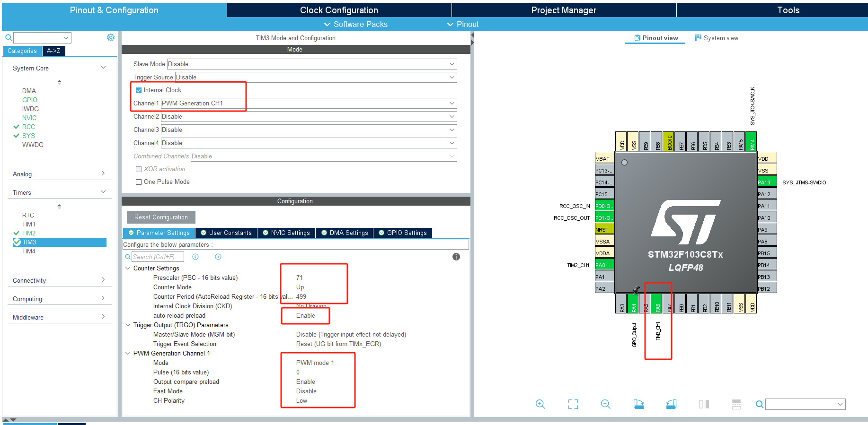868x425 pixels.
Task: Open the pin search combo box
Action: pos(806,404)
